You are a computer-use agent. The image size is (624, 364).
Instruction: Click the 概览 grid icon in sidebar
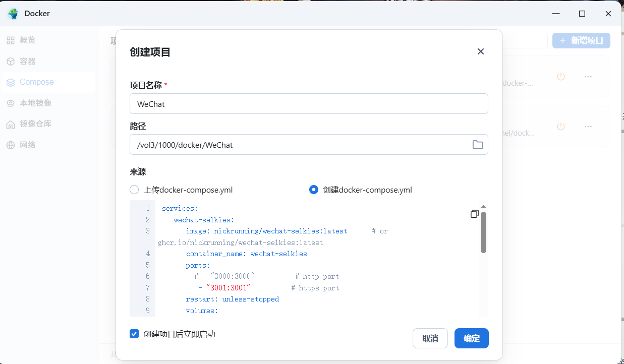(x=11, y=40)
